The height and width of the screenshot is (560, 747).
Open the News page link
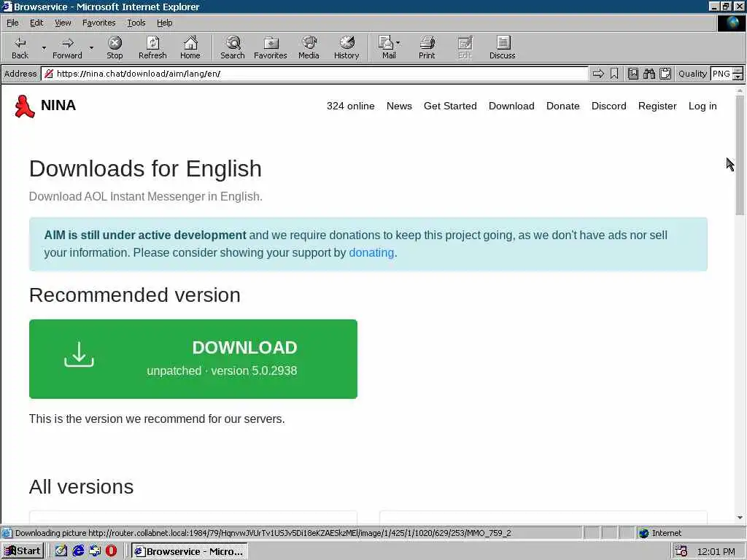[399, 106]
